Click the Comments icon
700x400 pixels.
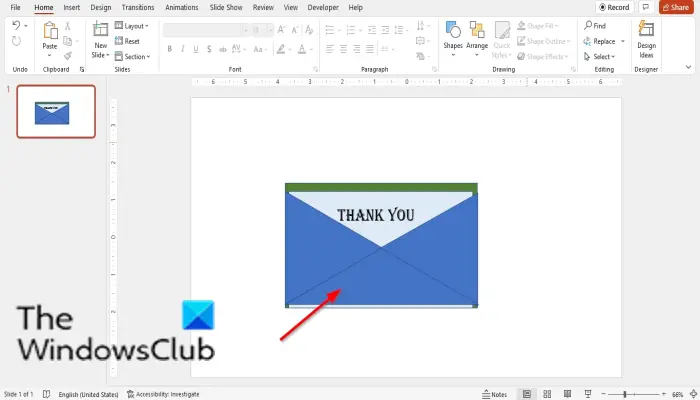(646, 7)
